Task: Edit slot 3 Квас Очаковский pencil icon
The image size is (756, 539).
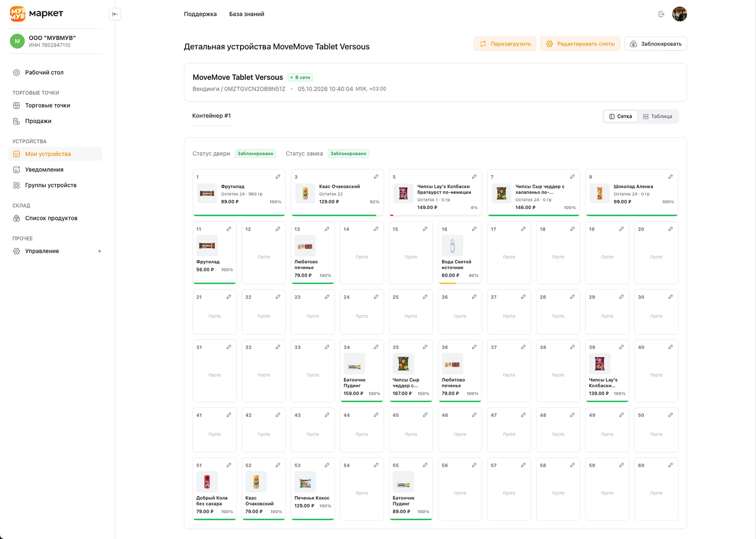Action: [x=376, y=177]
